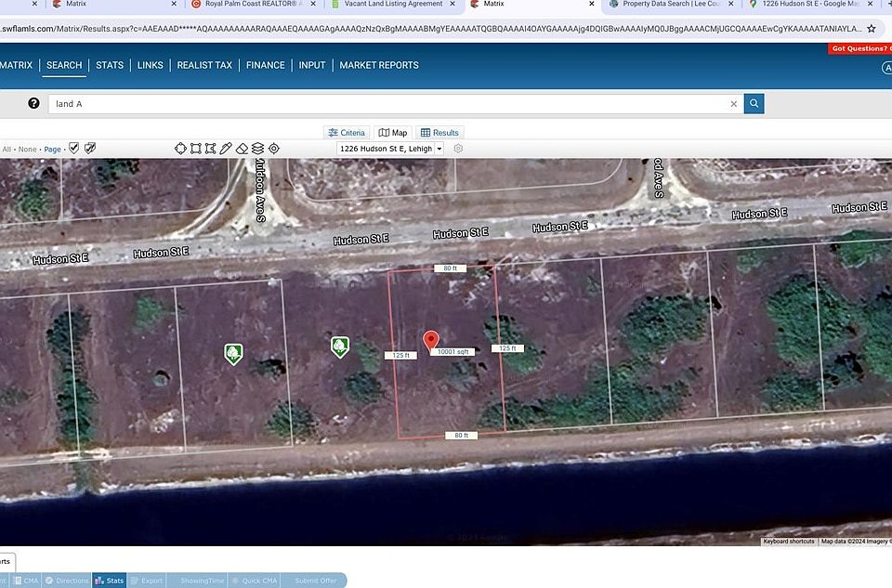Click the blue magnifier search button
The width and height of the screenshot is (892, 588).
(x=754, y=103)
